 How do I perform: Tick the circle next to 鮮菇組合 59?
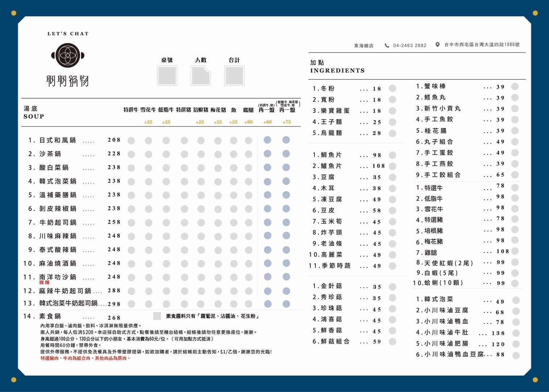coord(392,342)
